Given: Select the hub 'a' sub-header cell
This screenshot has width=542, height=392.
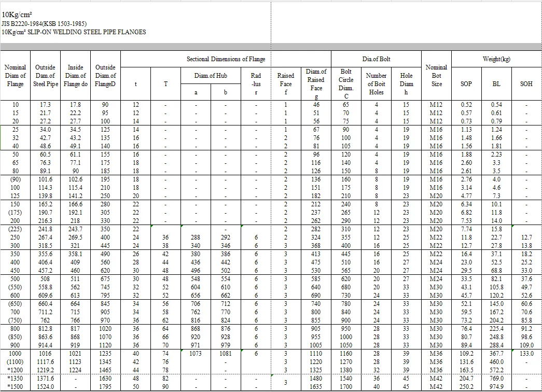Looking at the screenshot, I should 196,92.
